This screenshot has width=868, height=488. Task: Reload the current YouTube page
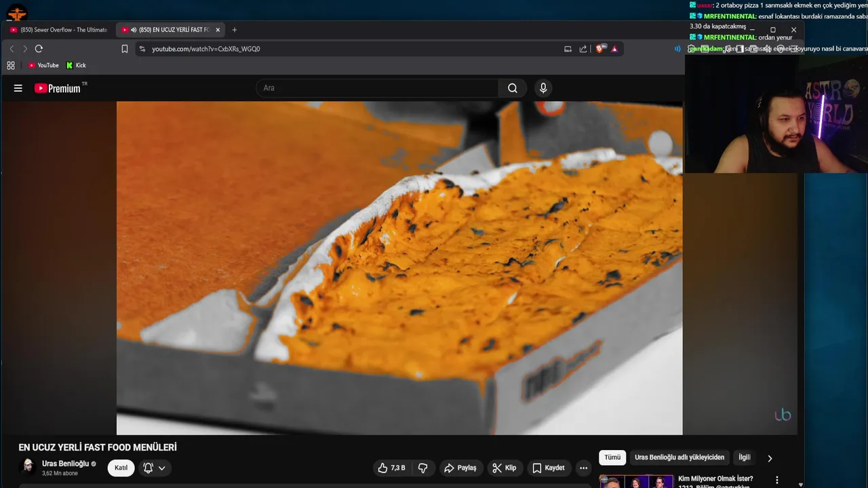pos(39,49)
